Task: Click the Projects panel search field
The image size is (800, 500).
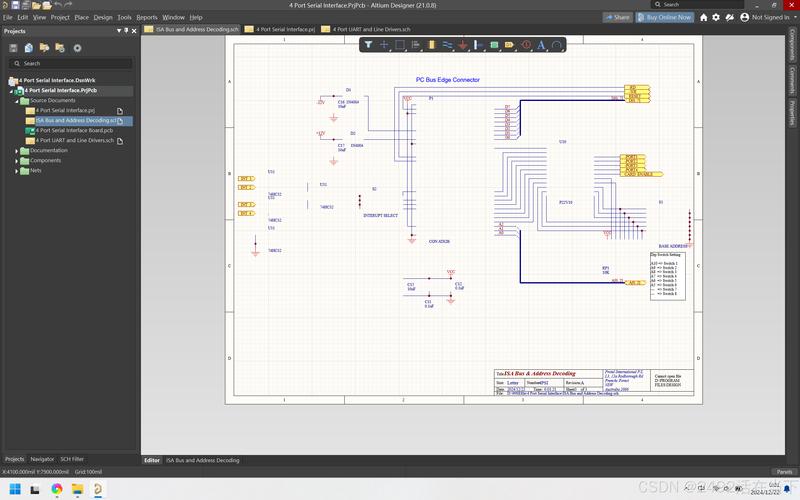Action: tap(70, 63)
